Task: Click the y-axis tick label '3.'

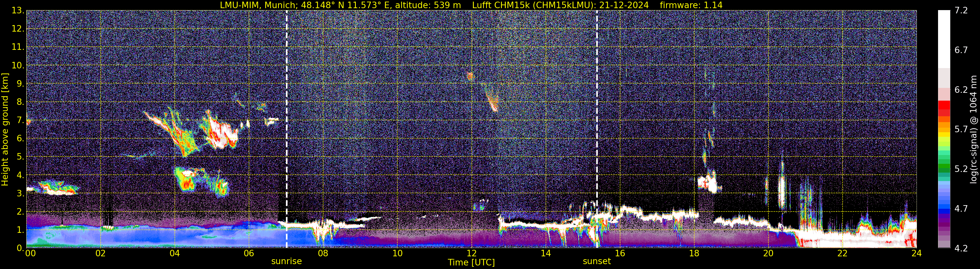Action: [x=20, y=193]
